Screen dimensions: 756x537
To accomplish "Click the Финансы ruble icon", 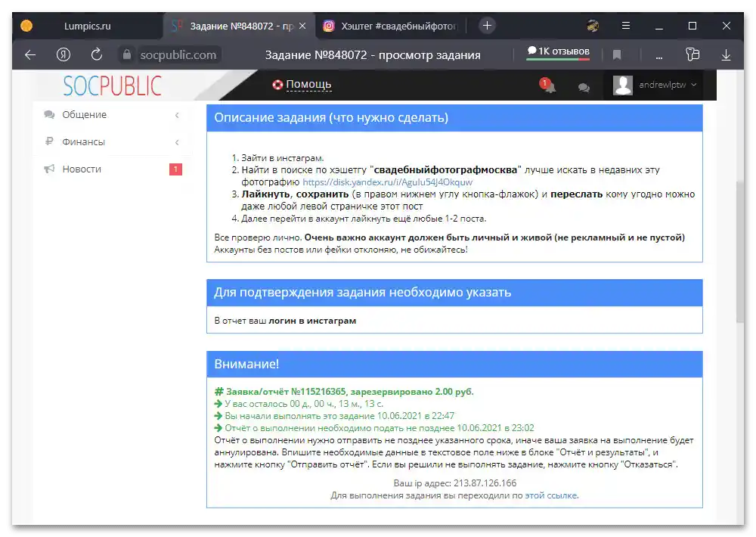I will click(x=48, y=141).
